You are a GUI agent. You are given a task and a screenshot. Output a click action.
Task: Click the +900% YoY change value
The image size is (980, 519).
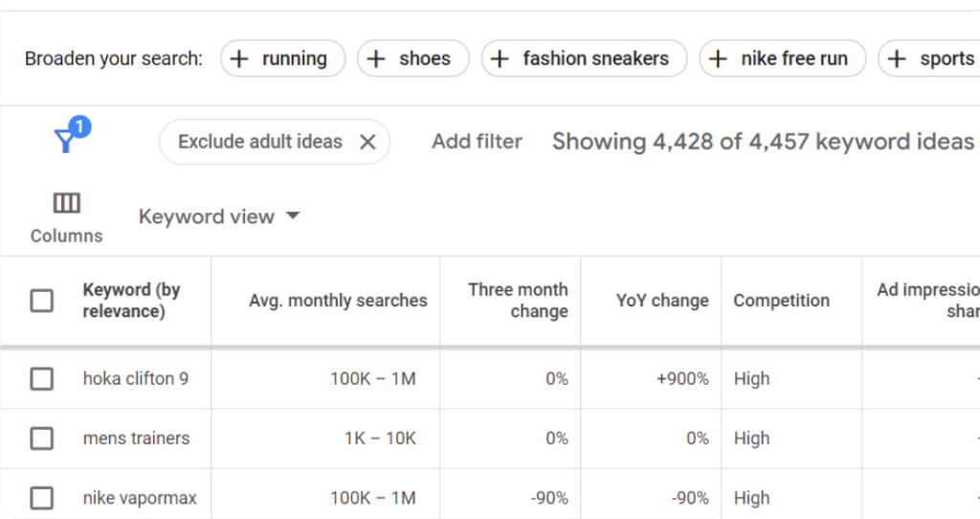(x=682, y=379)
